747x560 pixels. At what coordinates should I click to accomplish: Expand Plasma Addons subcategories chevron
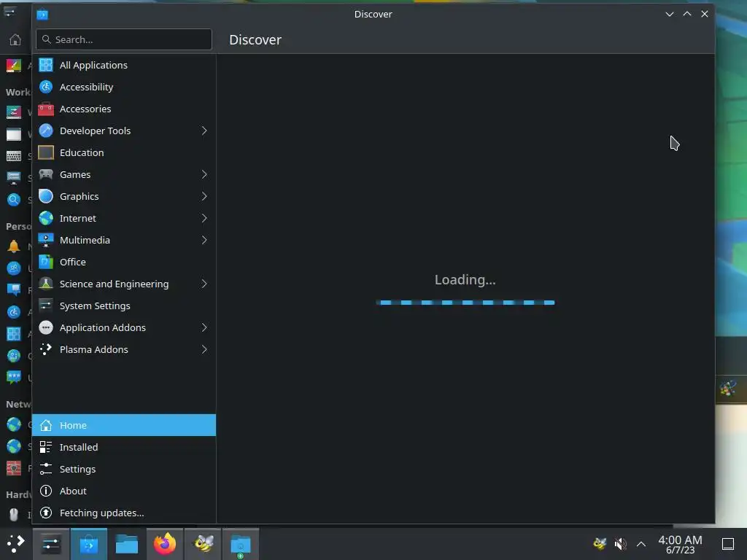pos(204,349)
